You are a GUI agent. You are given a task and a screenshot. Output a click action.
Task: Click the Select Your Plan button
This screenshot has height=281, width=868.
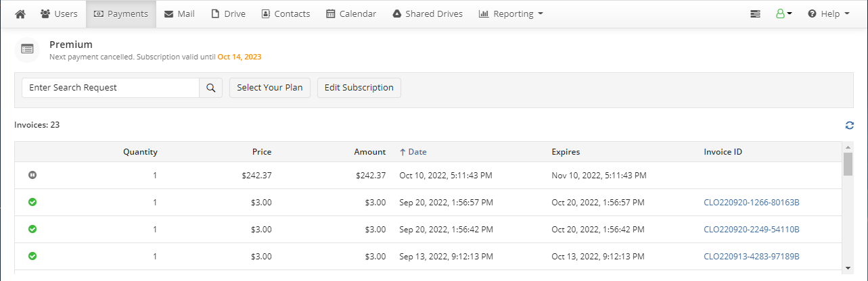click(x=270, y=88)
